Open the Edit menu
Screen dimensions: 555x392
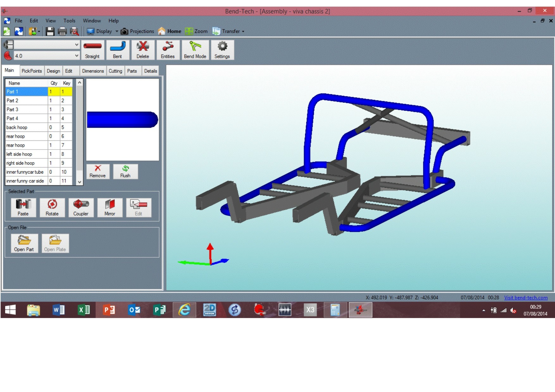pyautogui.click(x=34, y=21)
